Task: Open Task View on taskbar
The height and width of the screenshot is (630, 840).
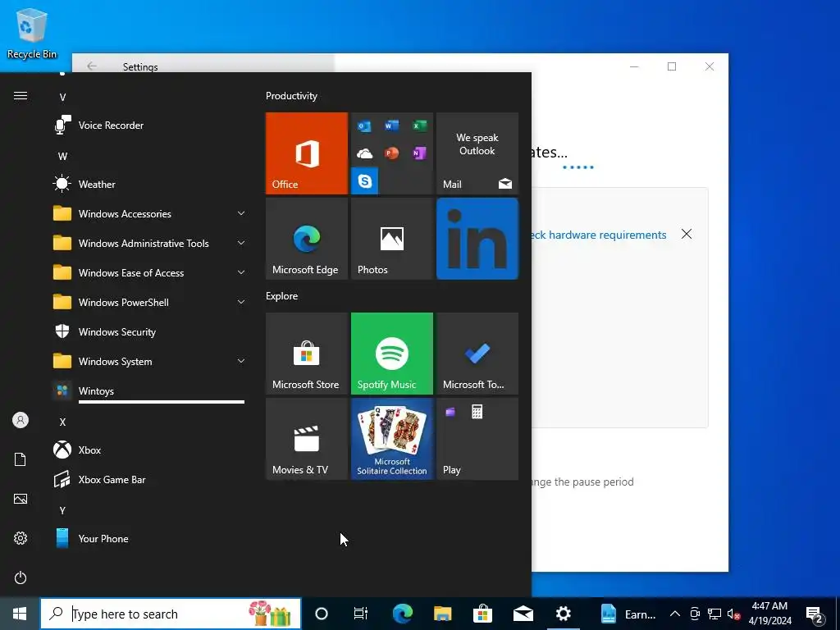Action: point(361,614)
